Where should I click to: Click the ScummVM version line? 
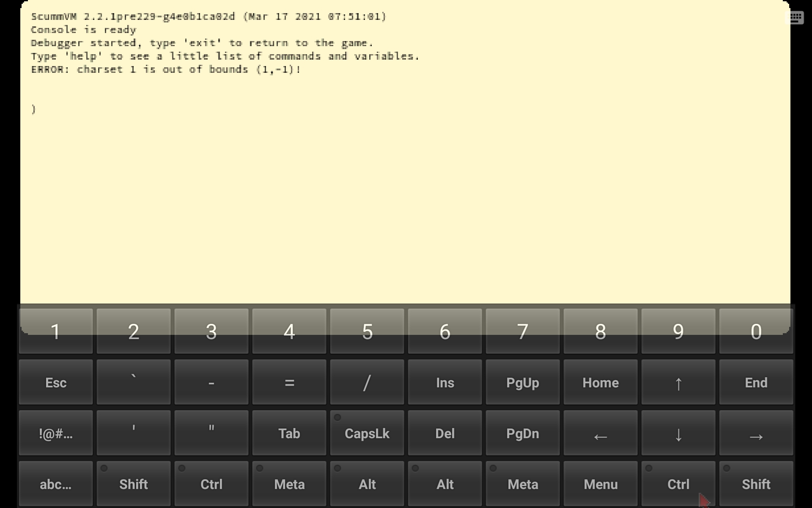click(x=208, y=17)
